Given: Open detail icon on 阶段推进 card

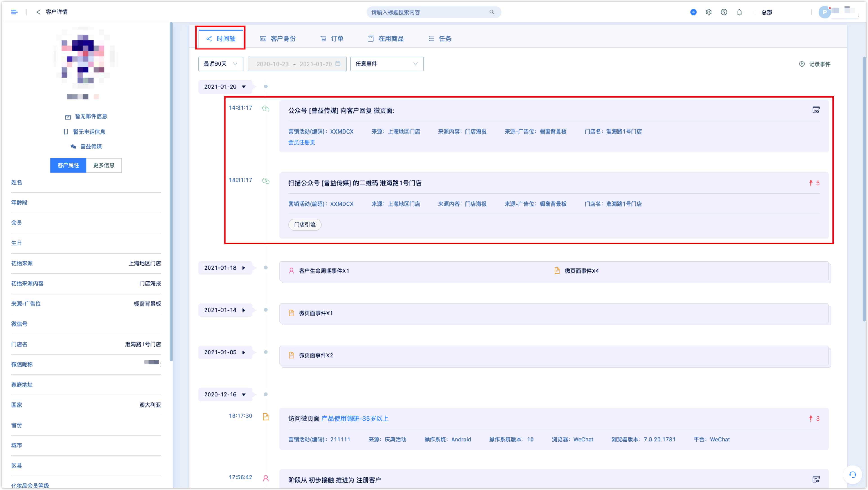Looking at the screenshot, I should coord(816,479).
